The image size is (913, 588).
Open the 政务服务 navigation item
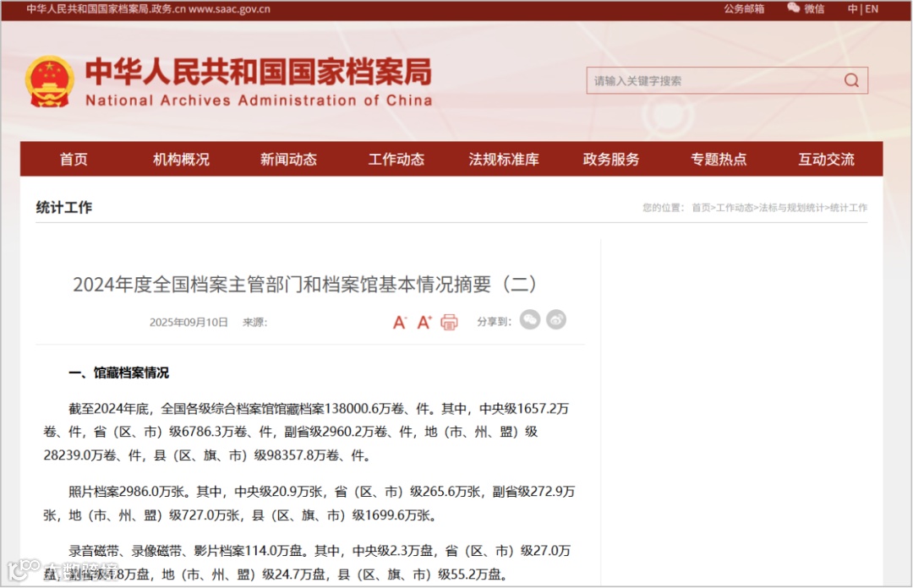[x=611, y=159]
